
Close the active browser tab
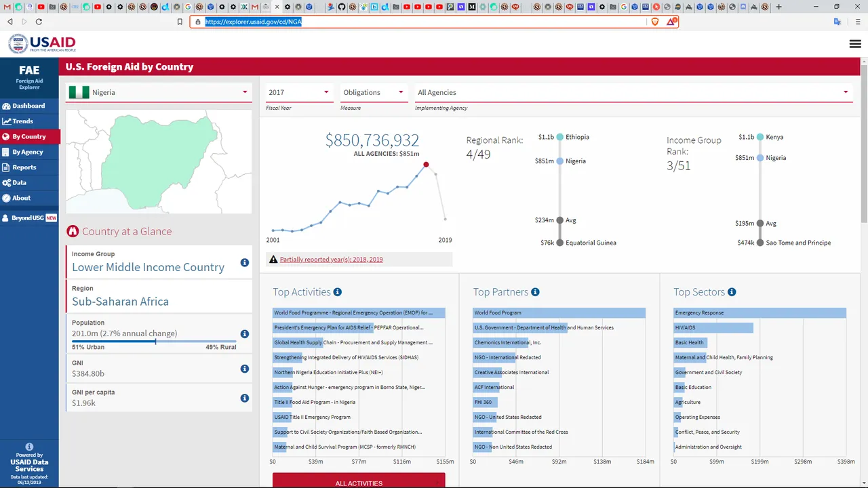[x=277, y=7]
